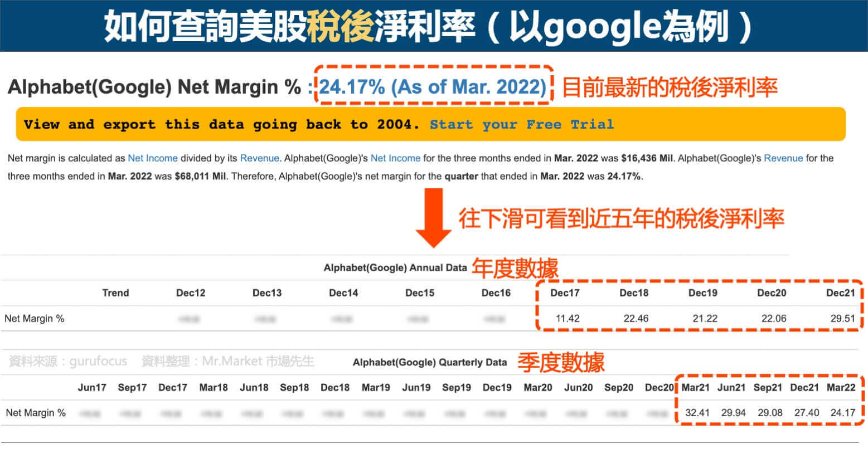Screen dimensions: 868x454
Task: Select the 'Mar19' quarterly column header
Action: pos(376,388)
